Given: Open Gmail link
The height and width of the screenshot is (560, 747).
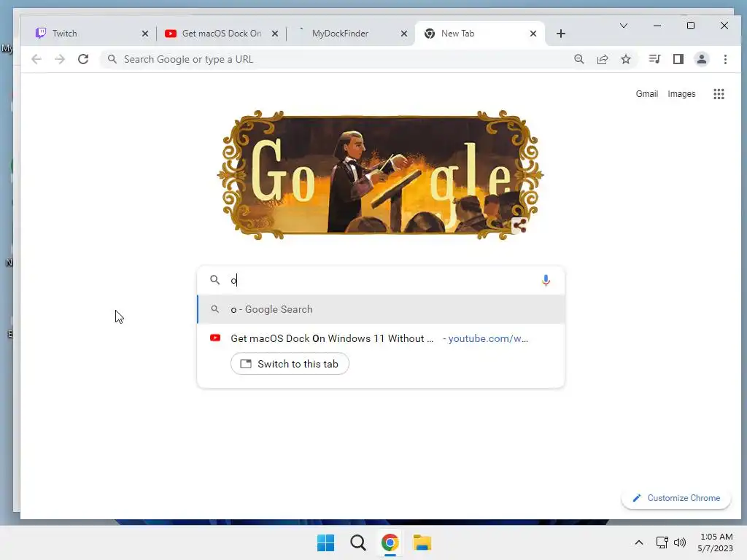Looking at the screenshot, I should pos(646,94).
